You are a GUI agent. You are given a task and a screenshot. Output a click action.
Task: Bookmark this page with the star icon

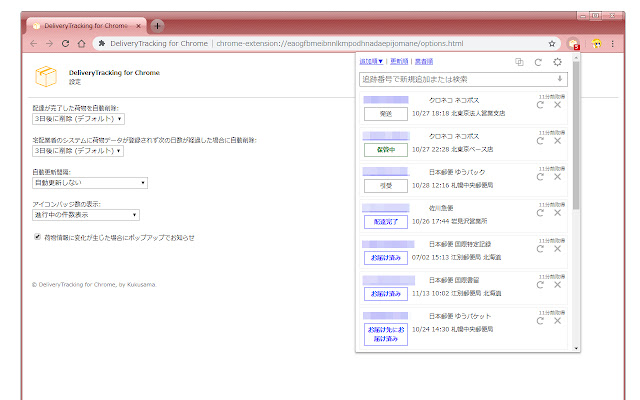tap(552, 43)
